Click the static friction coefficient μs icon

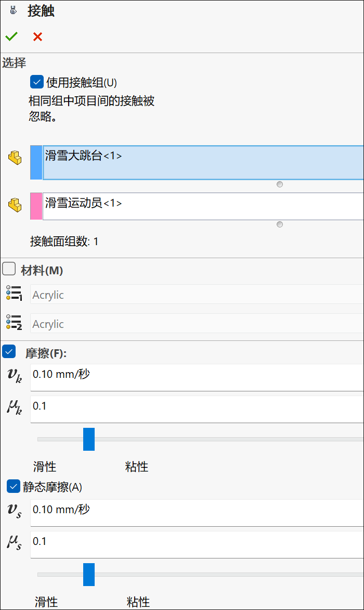click(15, 542)
